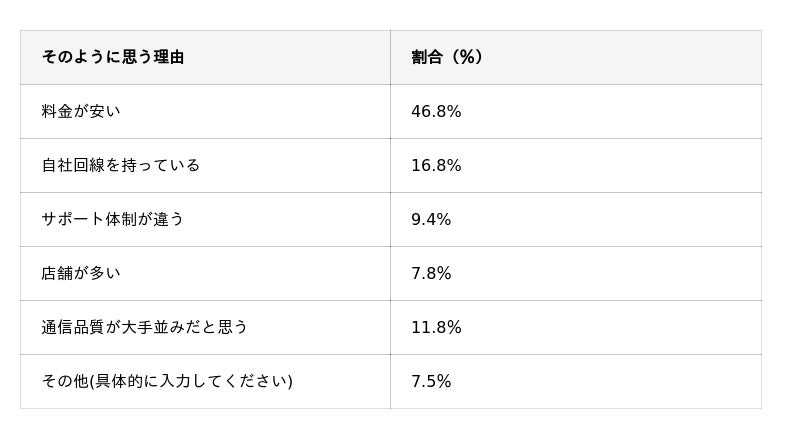Click the 16.8% percentage cell

coord(436,165)
